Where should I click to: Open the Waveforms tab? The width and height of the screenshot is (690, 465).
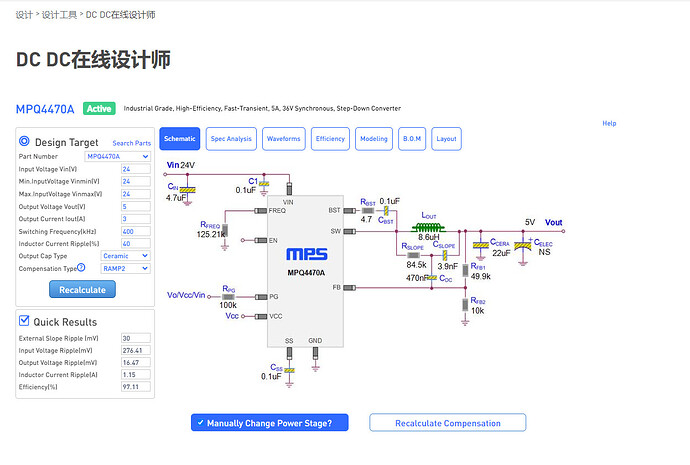[x=284, y=139]
